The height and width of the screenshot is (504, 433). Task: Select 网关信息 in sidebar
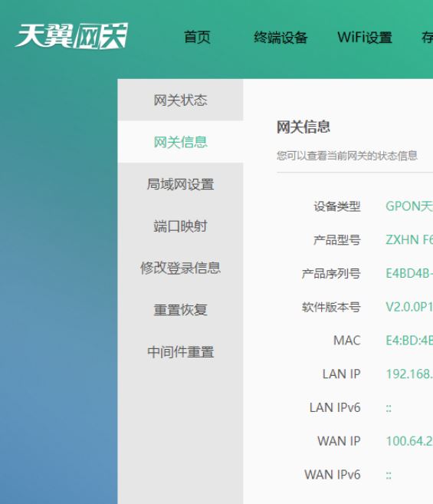(x=181, y=142)
